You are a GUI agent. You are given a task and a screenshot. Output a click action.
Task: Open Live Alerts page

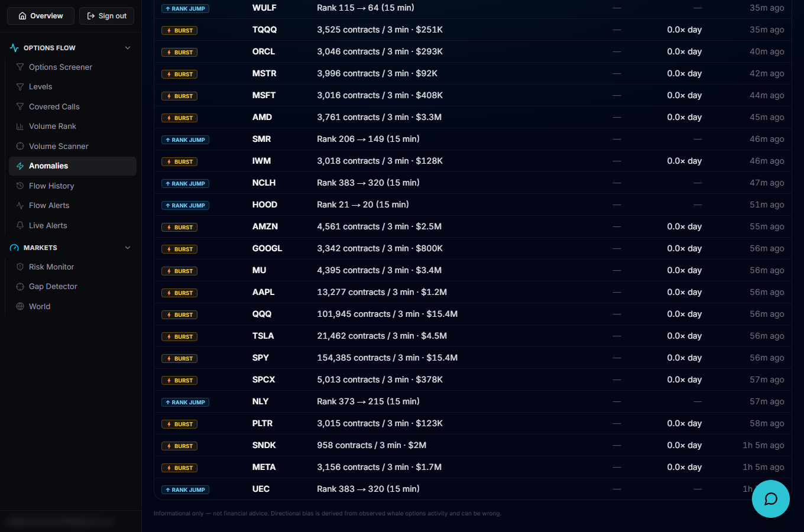(x=73, y=226)
